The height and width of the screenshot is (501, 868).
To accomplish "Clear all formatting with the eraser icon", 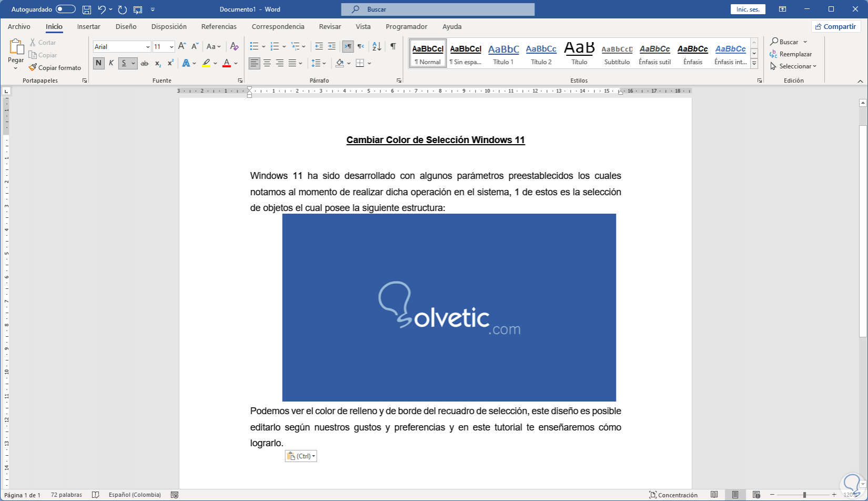I will point(235,46).
